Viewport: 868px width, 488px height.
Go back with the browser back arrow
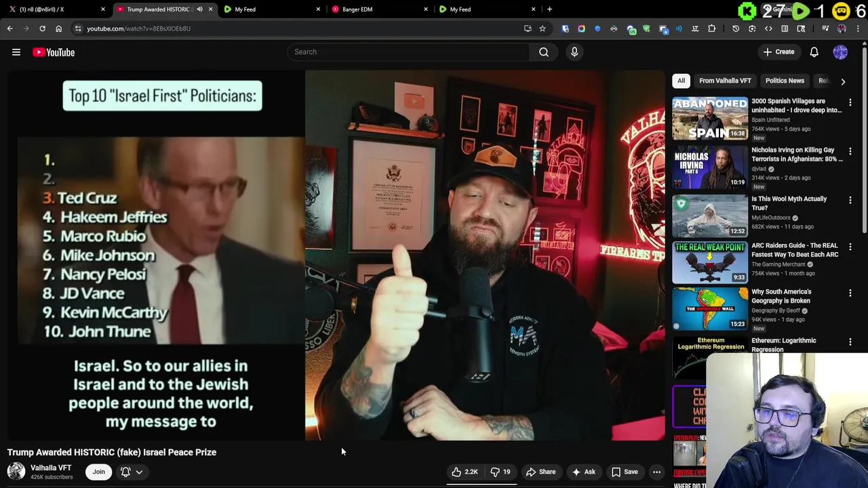(9, 28)
